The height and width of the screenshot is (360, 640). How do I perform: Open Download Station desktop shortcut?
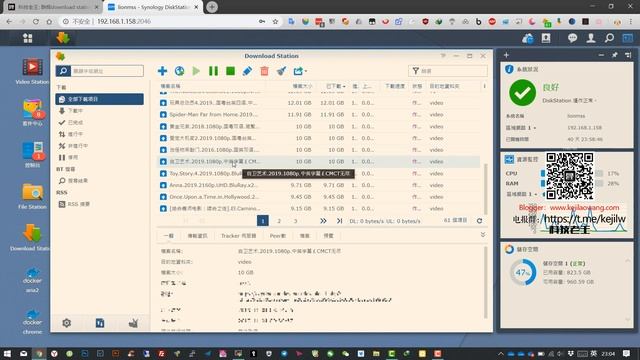coord(31,237)
